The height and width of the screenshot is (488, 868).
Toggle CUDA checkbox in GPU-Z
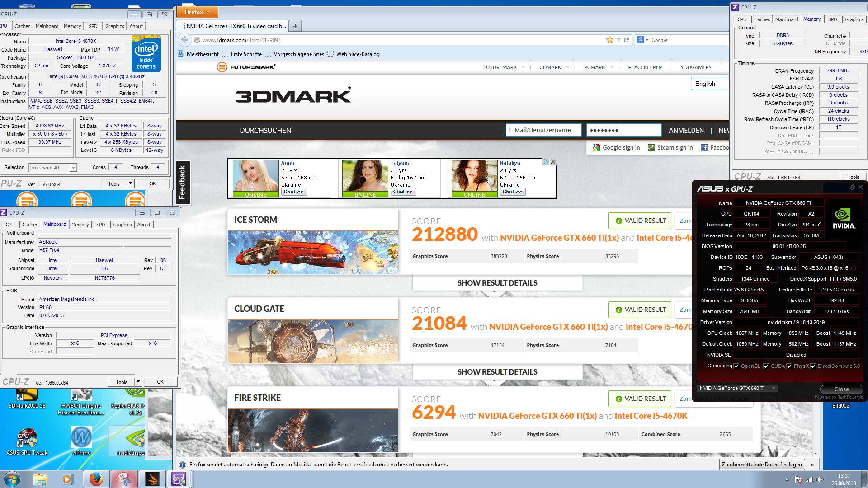coord(766,366)
